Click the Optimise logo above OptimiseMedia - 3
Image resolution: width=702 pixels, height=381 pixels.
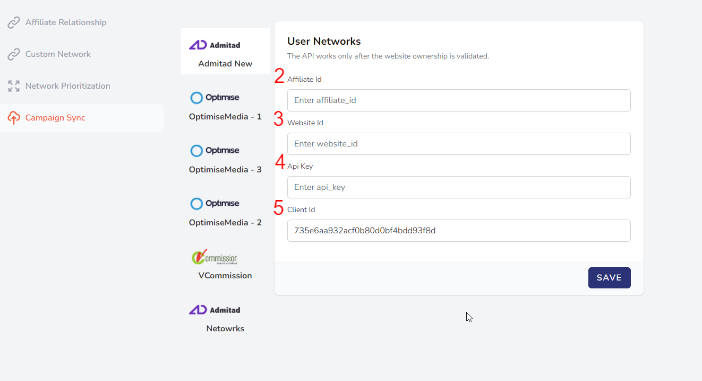[x=215, y=150]
